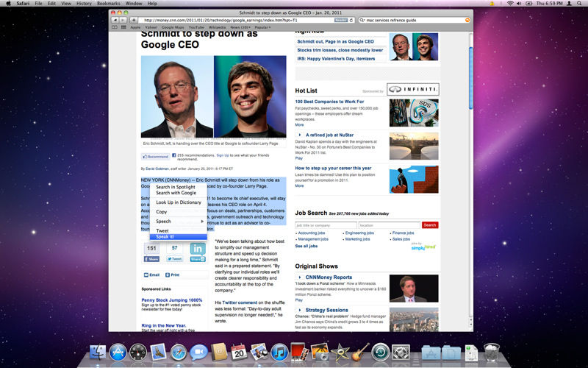The height and width of the screenshot is (368, 588).
Task: Launch GarageBand guitar icon in the Dock
Action: pyautogui.click(x=360, y=353)
